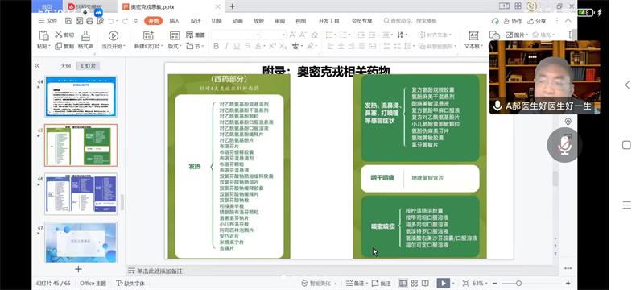Open the 设计 Design ribbon tab
Screen dimensions: 644x290
coord(196,21)
